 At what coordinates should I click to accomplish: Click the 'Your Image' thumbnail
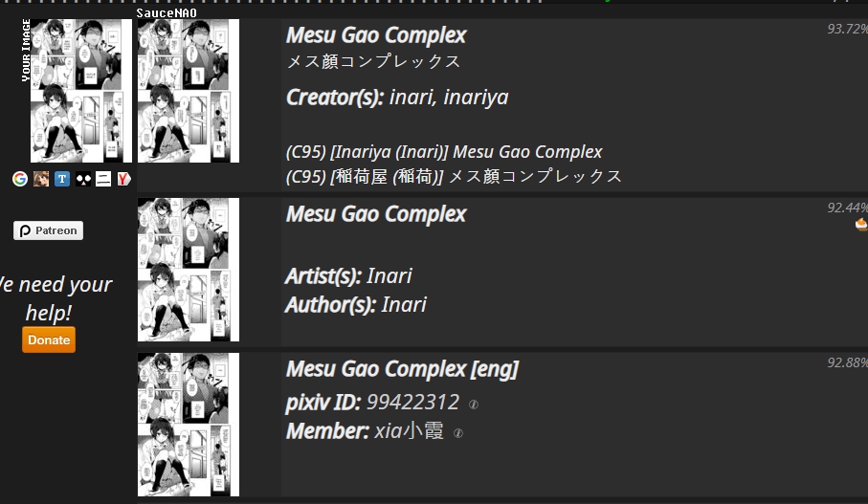pos(80,91)
